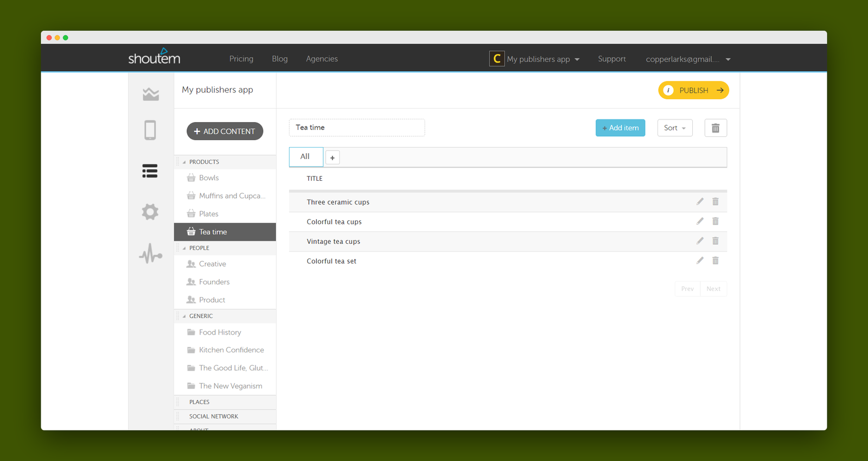Open the Support page

click(x=612, y=59)
